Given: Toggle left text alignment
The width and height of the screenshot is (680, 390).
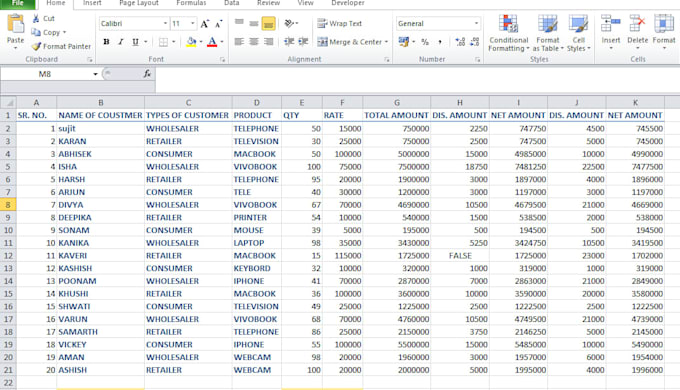Looking at the screenshot, I should (x=239, y=42).
